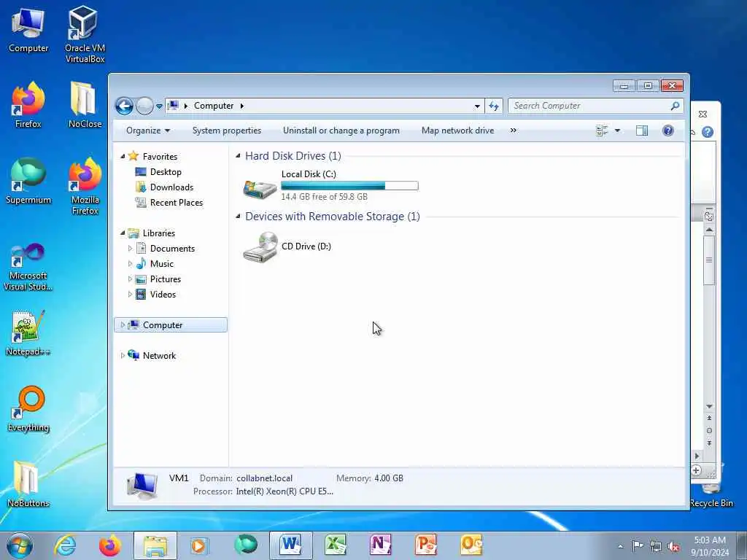Collapse Hard Disk Drives group

pyautogui.click(x=239, y=156)
